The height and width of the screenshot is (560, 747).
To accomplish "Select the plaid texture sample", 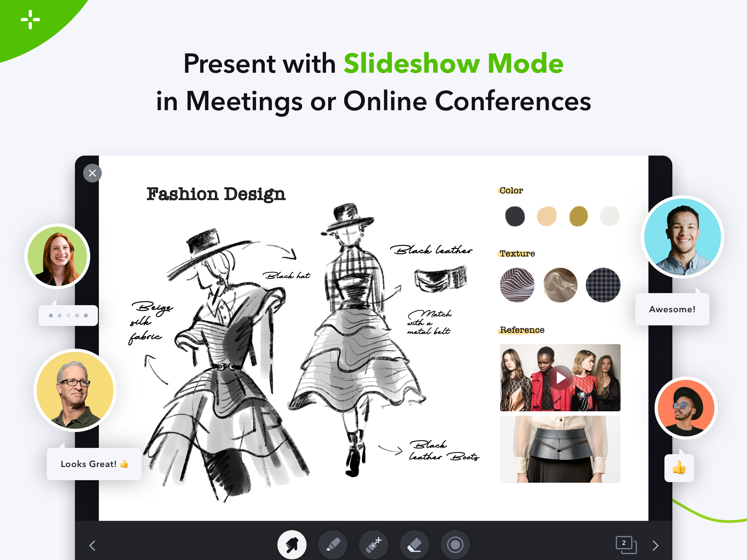I will [x=603, y=285].
